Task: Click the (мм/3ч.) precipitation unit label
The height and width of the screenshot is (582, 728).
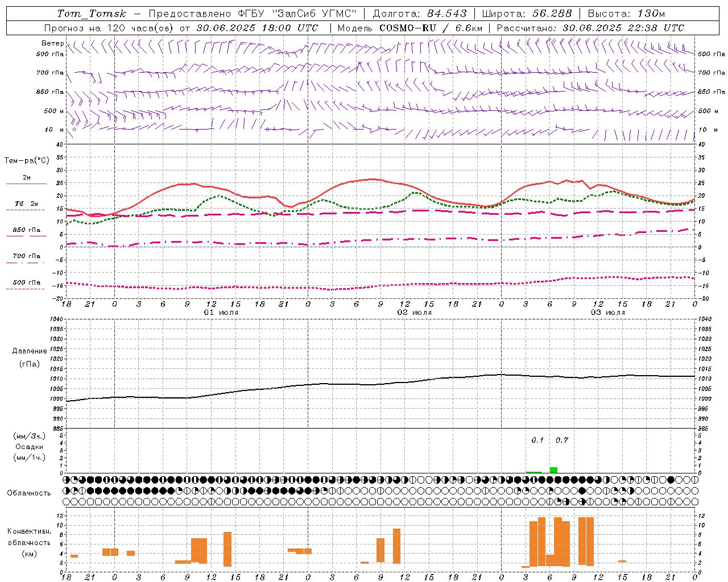Action: 30,436
